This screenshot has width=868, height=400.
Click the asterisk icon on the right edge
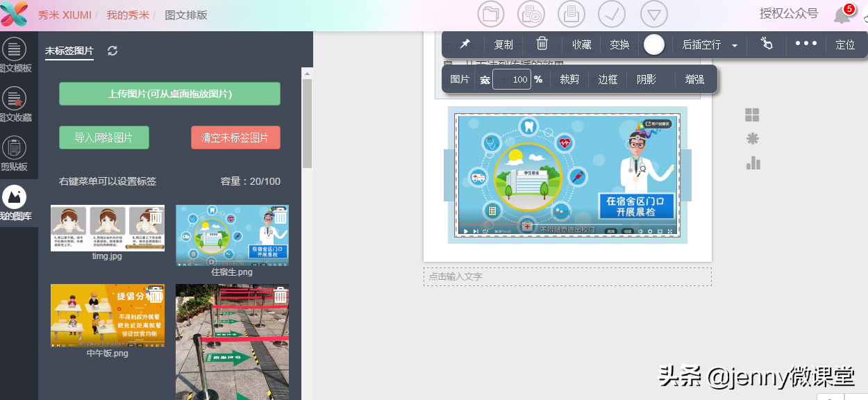click(x=753, y=139)
